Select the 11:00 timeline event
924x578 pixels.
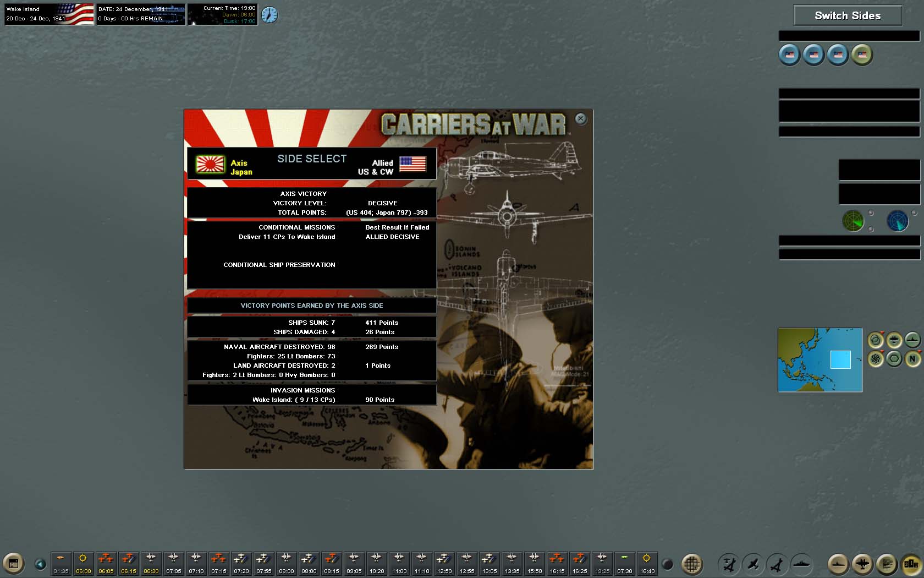[x=399, y=564]
